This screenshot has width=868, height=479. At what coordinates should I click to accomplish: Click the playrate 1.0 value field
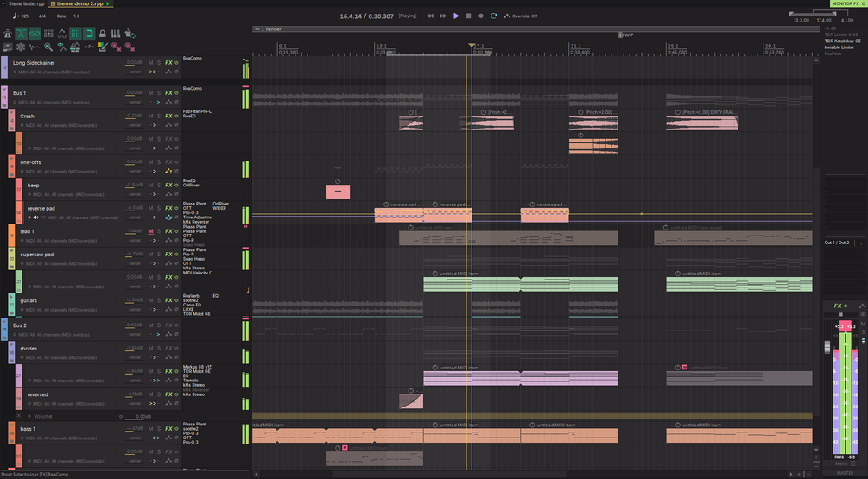[76, 16]
